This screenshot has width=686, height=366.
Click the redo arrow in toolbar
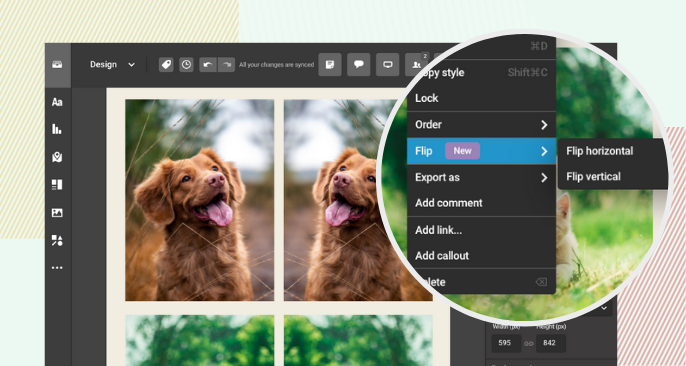click(x=226, y=65)
